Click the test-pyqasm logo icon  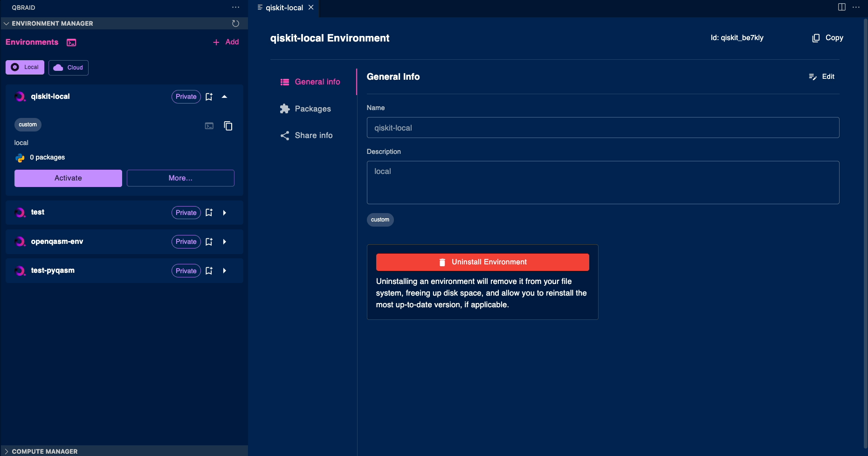coord(20,271)
